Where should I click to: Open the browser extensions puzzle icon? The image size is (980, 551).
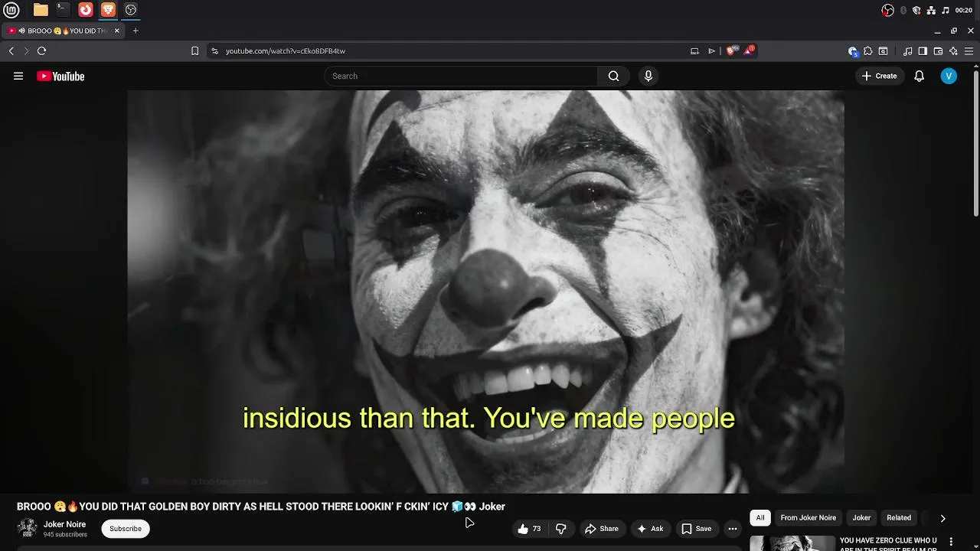pyautogui.click(x=867, y=51)
